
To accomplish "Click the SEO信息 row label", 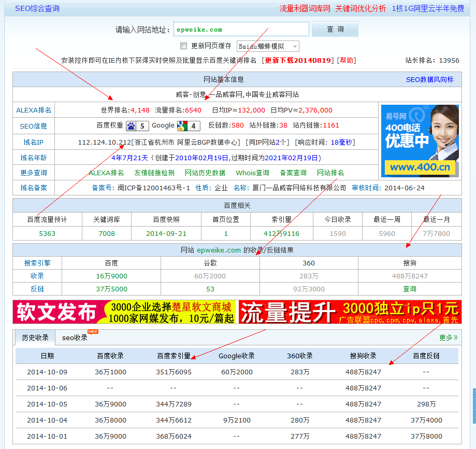I will tap(33, 126).
